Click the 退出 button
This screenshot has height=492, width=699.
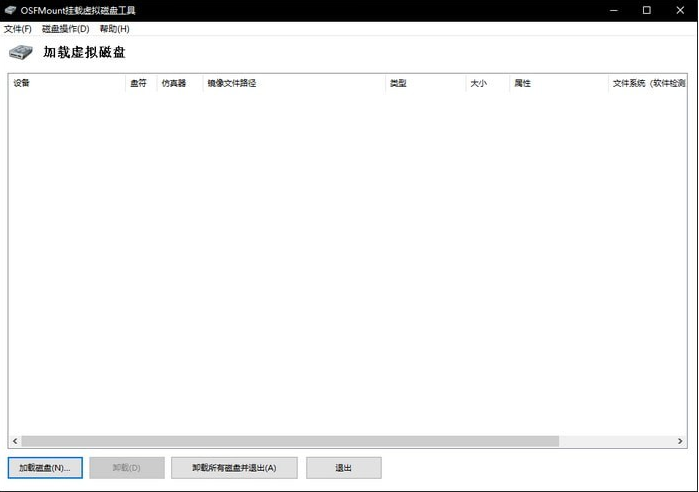click(343, 468)
